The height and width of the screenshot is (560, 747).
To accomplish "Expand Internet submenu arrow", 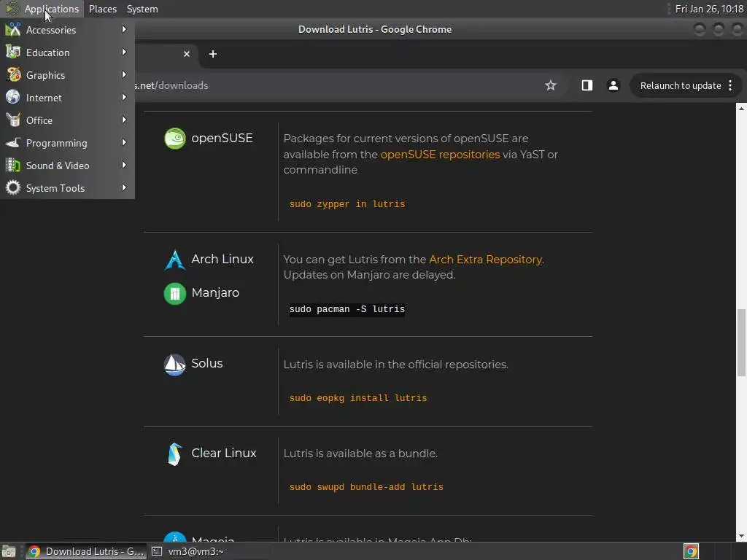I will [124, 97].
